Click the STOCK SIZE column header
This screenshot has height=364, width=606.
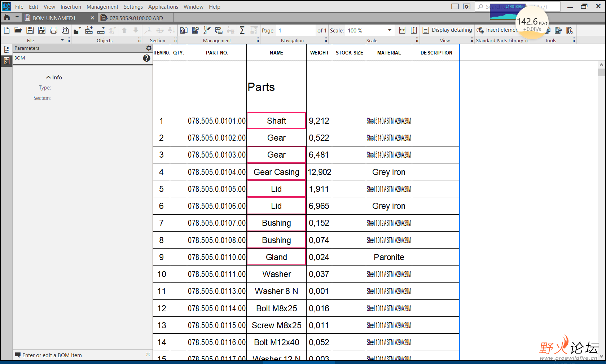349,53
